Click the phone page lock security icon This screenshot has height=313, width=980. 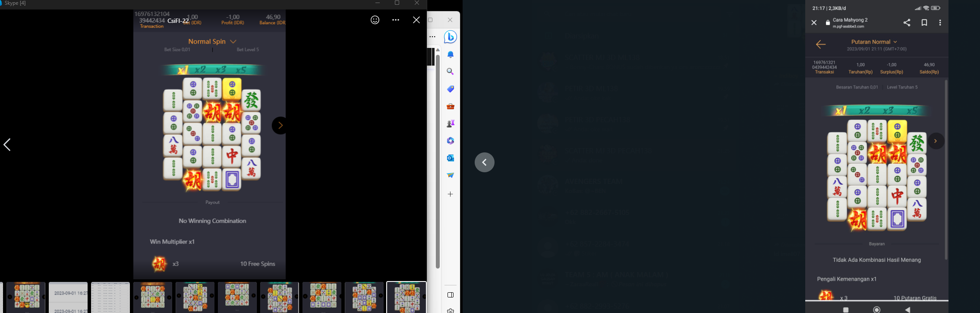click(828, 23)
